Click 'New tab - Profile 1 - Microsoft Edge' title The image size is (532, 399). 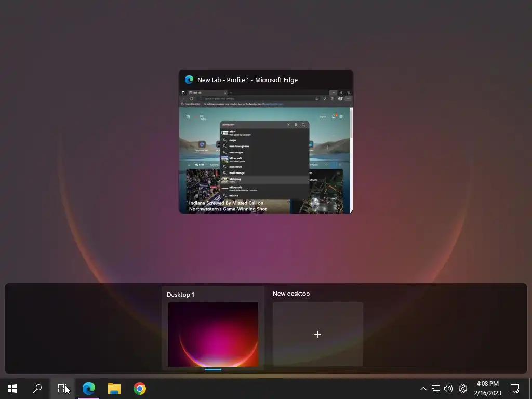coord(247,80)
